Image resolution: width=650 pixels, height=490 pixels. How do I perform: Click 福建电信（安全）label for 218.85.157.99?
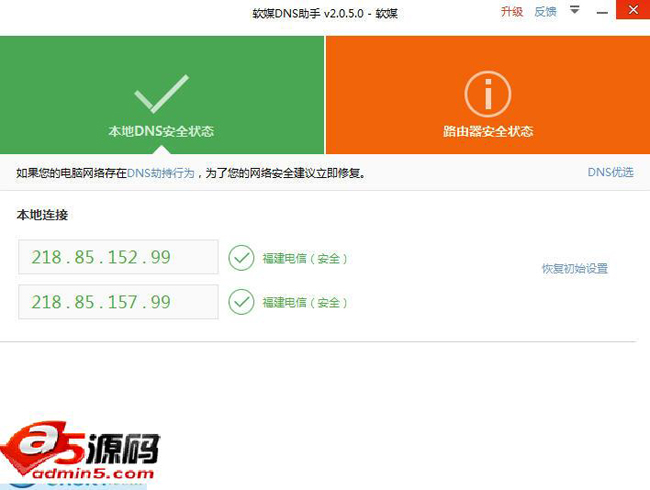pos(305,303)
